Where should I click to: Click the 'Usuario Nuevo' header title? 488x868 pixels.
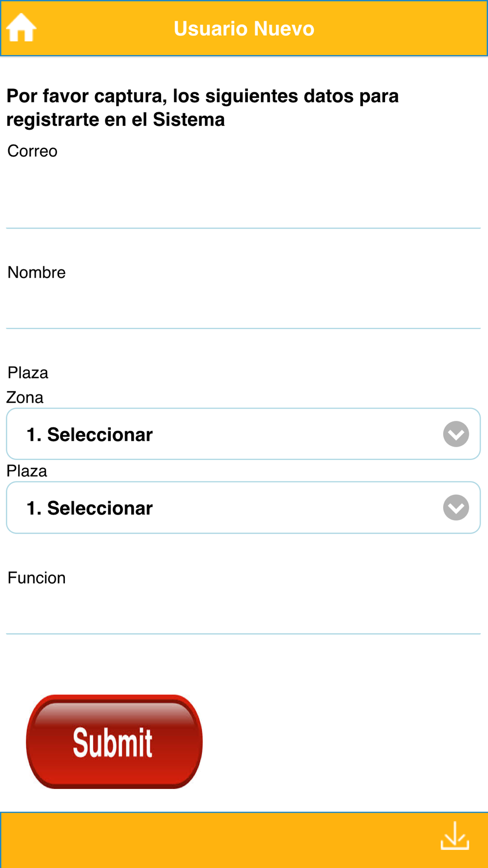(244, 28)
